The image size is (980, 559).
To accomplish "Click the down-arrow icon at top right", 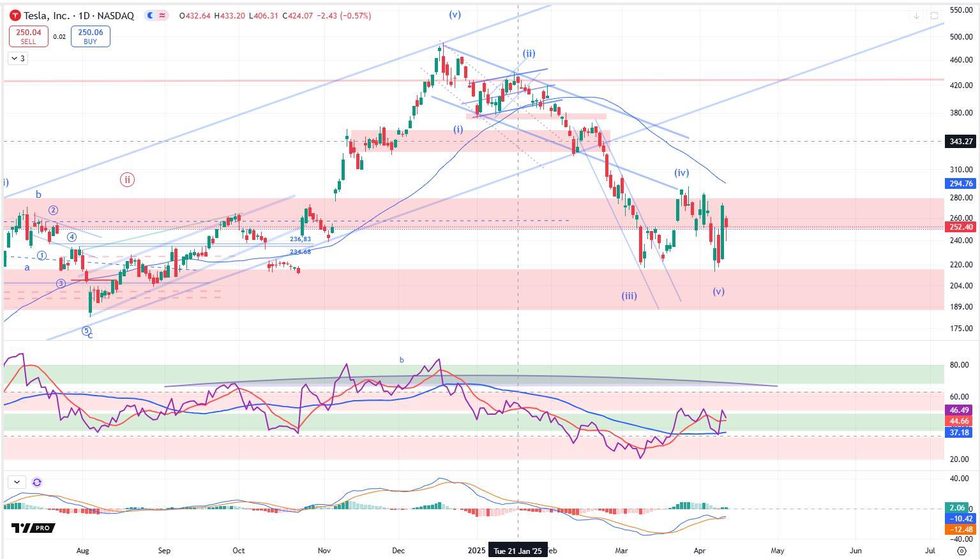I will [917, 15].
